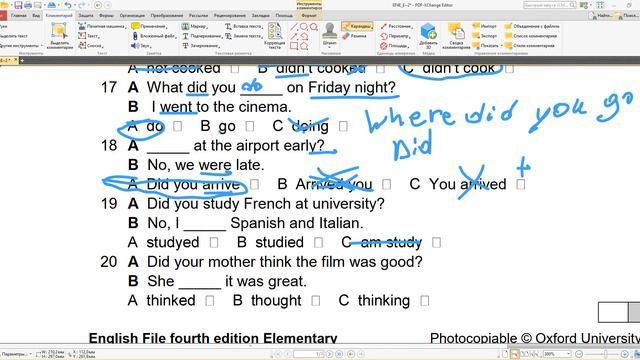
Task: Tick checkbox for answer 'C thinking'
Action: tap(424, 301)
